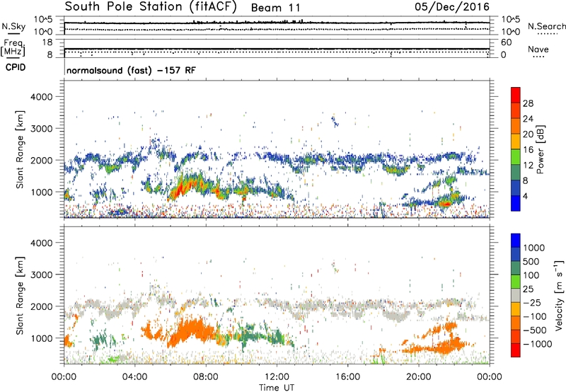Click the "N.Search" legend label
Image resolution: width=566 pixels, height=392 pixels.
click(546, 26)
